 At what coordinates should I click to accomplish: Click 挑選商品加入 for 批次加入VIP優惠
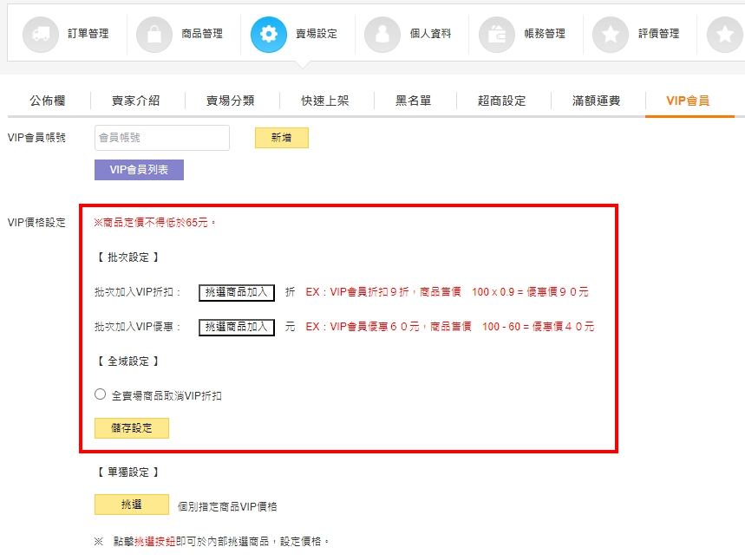click(237, 328)
